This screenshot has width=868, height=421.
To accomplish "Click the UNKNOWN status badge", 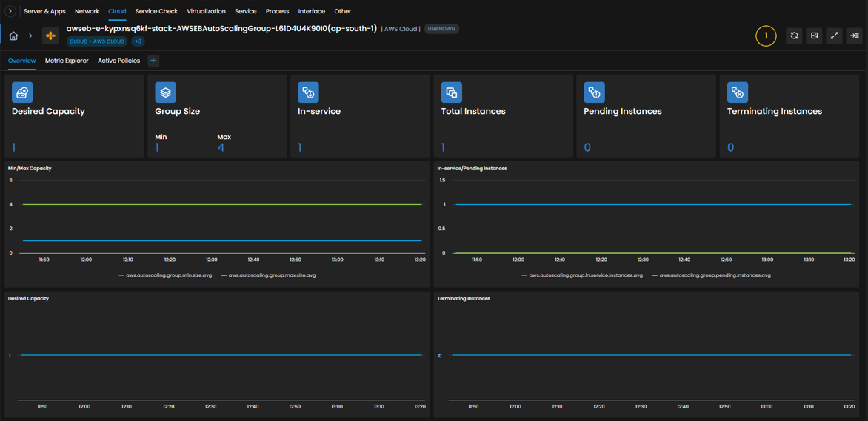I will point(441,29).
